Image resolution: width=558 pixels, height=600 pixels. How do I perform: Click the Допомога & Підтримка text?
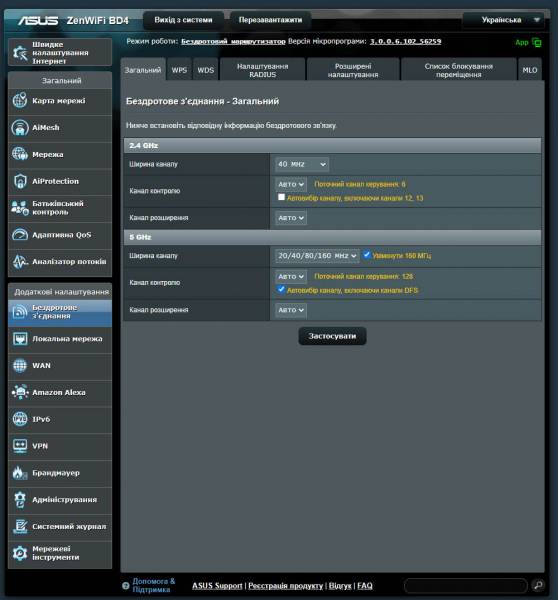coord(153,585)
